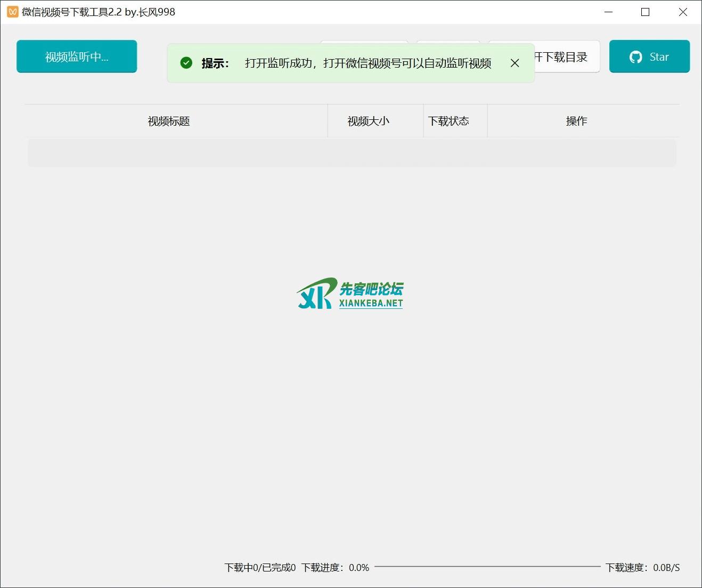702x588 pixels.
Task: Click the GitHub Star button
Action: click(x=649, y=56)
